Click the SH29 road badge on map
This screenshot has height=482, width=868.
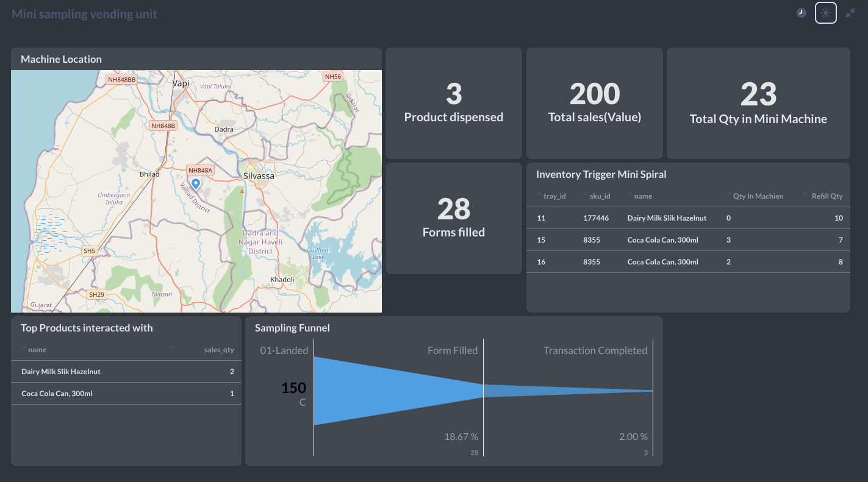tap(96, 294)
